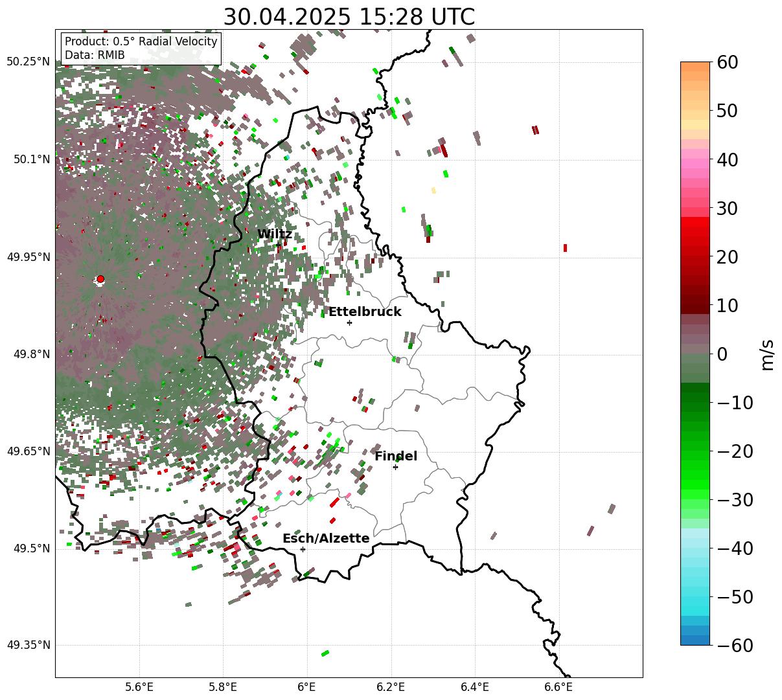Click the colorbar value 30
782x700 pixels.
728,208
